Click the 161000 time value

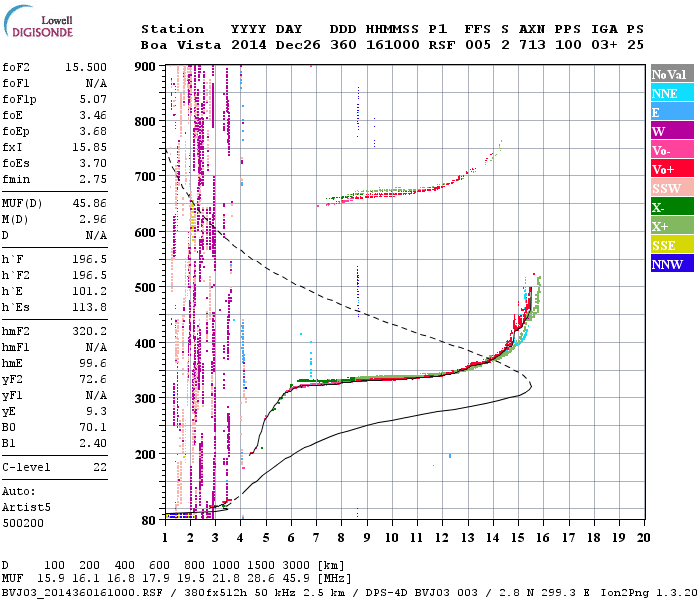(x=393, y=45)
